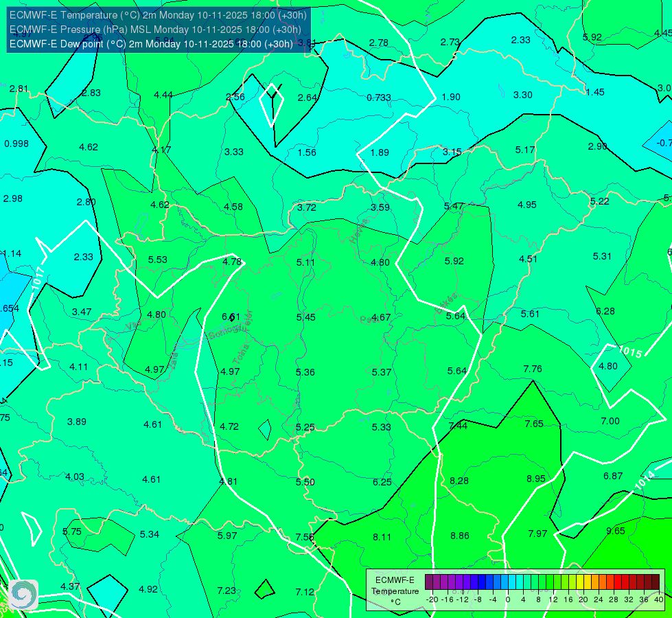Click the 1015 isobar label

click(x=630, y=352)
